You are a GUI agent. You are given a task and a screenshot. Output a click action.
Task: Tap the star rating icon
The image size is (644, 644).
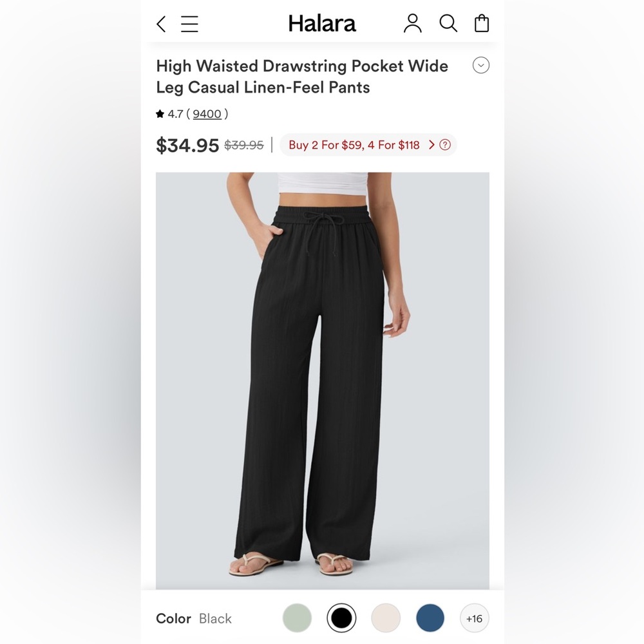160,114
